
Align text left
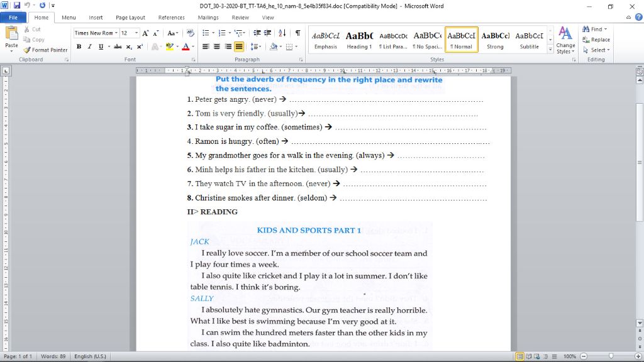click(206, 47)
